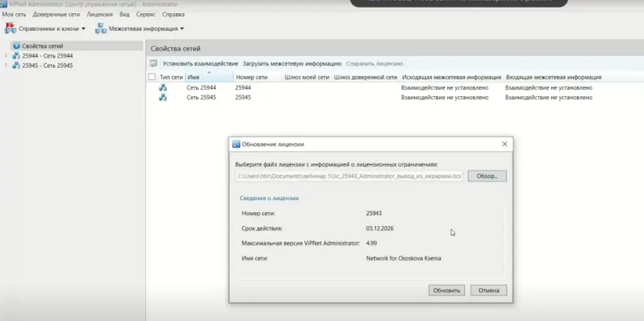Click the toolbar icon left of Установить взаимодействие
This screenshot has height=321, width=644.
[x=153, y=64]
